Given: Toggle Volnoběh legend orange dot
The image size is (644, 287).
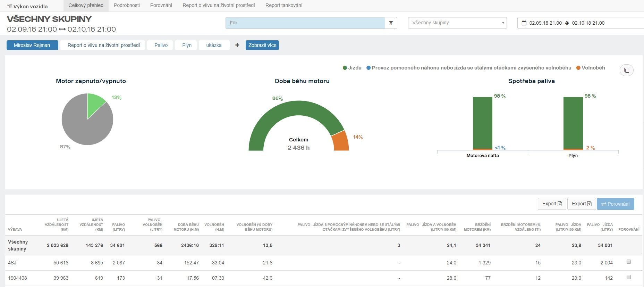Looking at the screenshot, I should [x=578, y=68].
